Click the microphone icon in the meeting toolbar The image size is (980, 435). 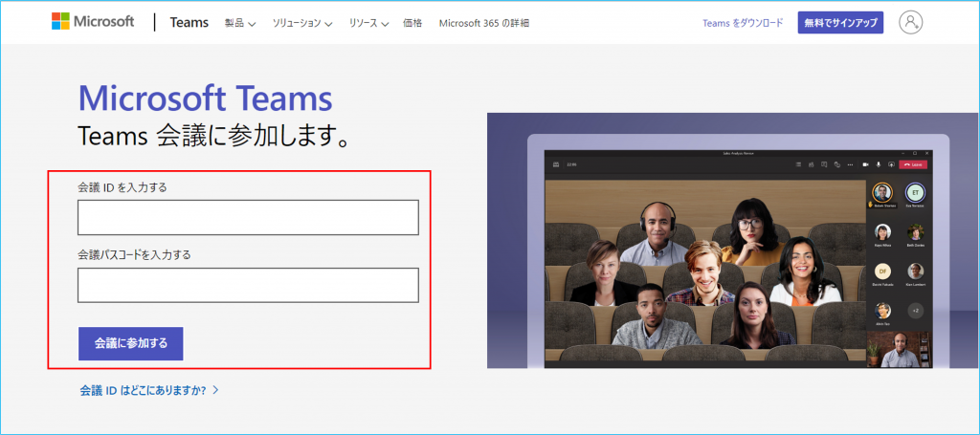[878, 164]
